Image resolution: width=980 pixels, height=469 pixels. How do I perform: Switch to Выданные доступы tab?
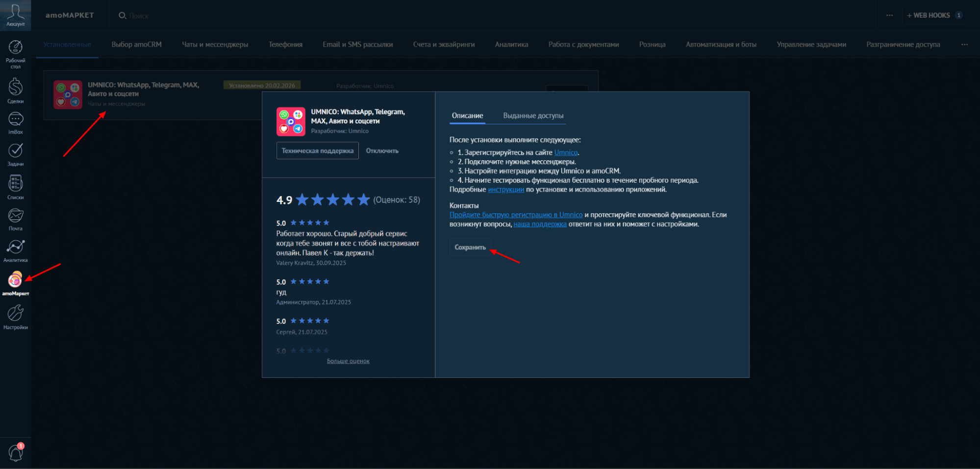pos(533,116)
